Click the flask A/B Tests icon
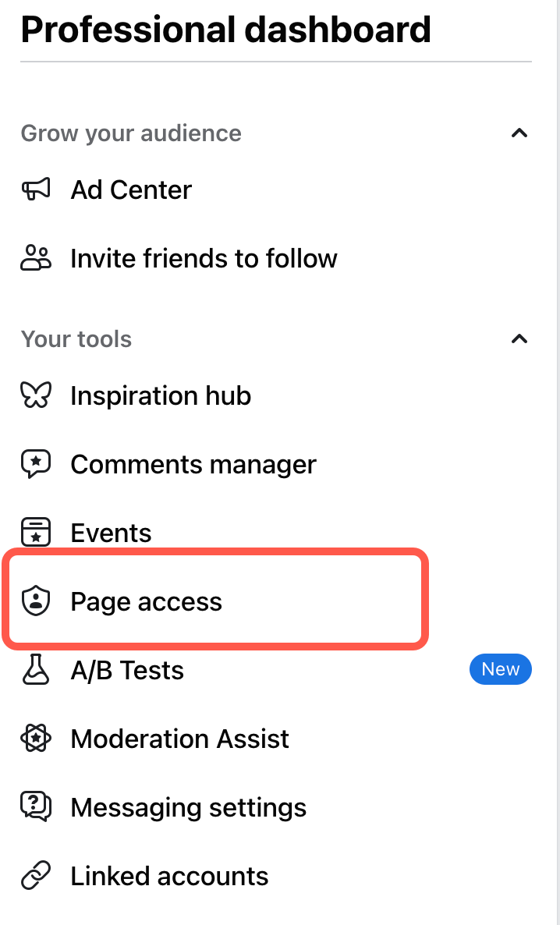560x925 pixels. point(36,670)
